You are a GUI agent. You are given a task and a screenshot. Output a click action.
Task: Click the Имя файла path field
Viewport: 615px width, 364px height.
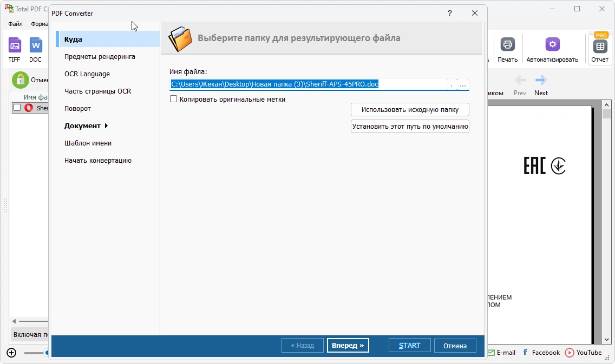(308, 84)
